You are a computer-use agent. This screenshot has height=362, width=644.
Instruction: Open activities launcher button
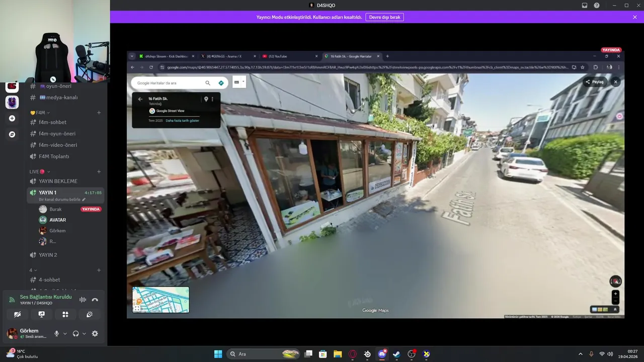[65, 314]
